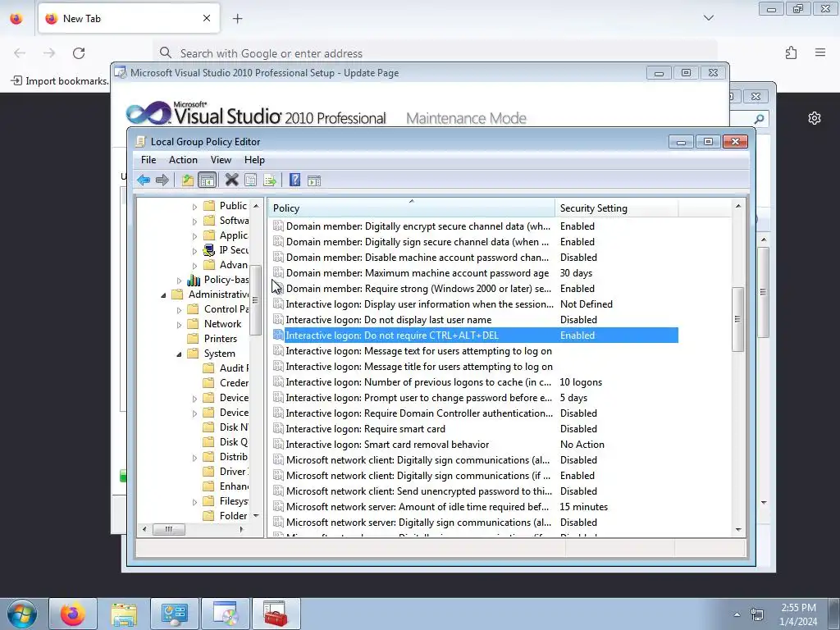Close the New Tab browser tab

207,18
